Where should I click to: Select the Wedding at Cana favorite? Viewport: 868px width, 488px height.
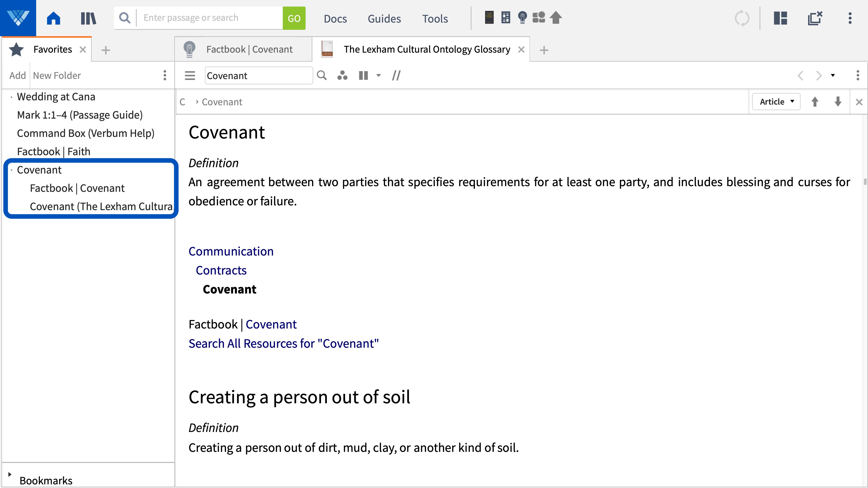[x=56, y=97]
